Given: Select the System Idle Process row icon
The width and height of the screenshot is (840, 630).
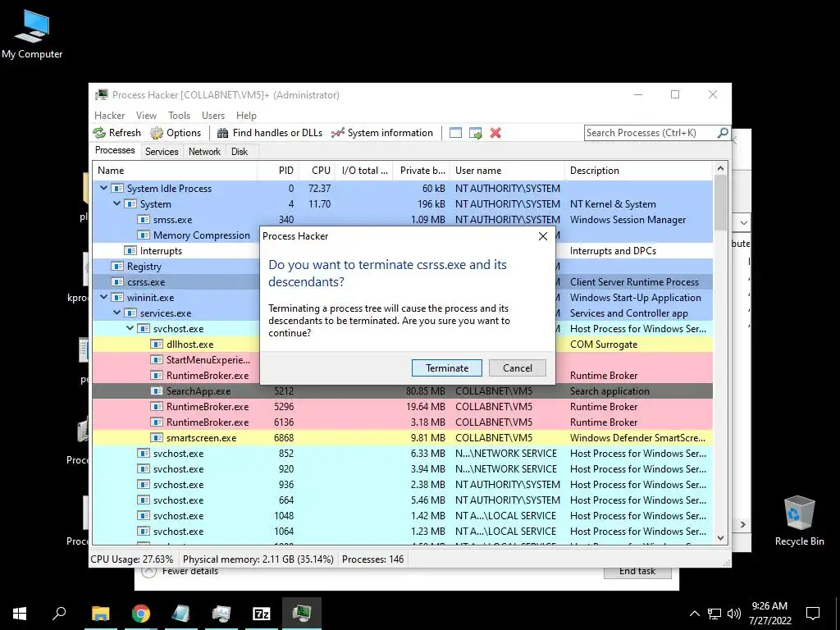Looking at the screenshot, I should 117,189.
